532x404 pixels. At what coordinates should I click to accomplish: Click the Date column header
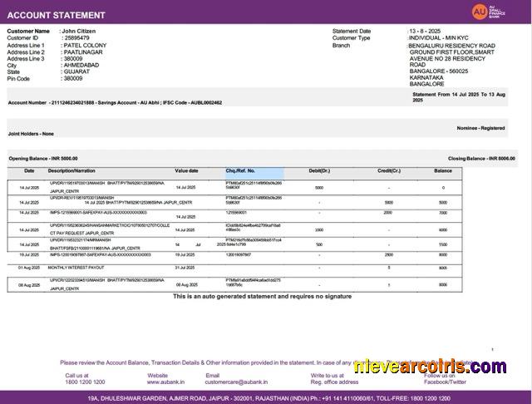point(29,170)
